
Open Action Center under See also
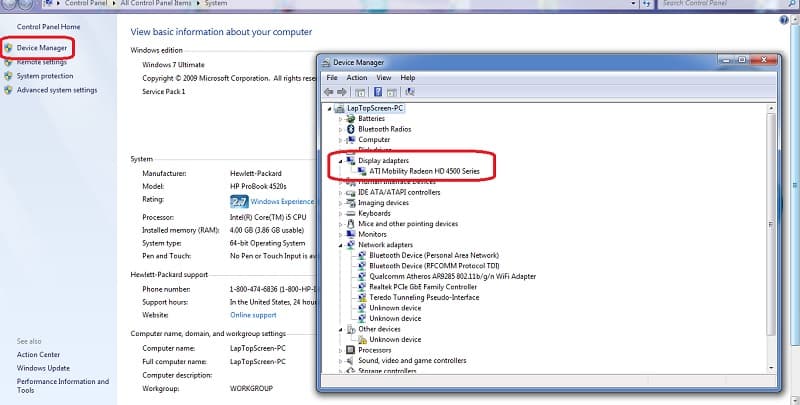click(38, 355)
